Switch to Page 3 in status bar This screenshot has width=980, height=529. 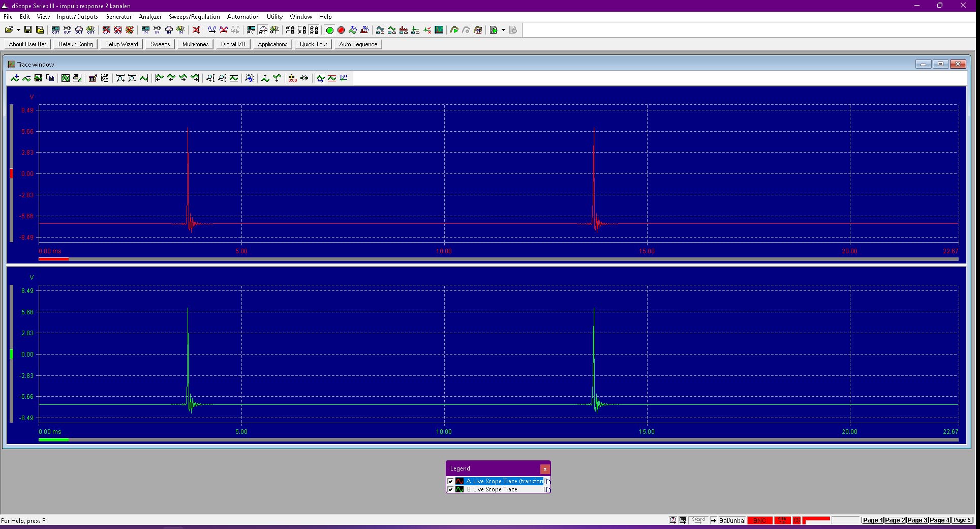(x=917, y=520)
